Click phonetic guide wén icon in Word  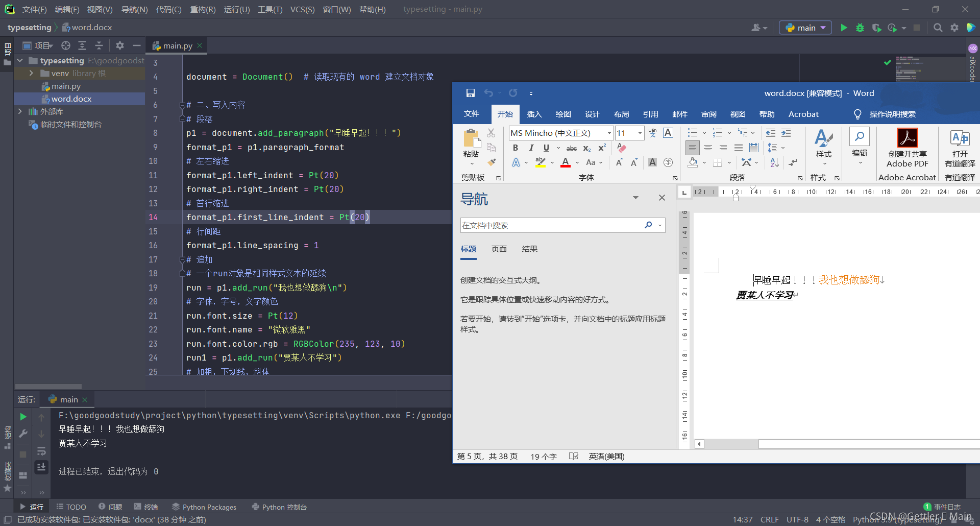pos(652,133)
